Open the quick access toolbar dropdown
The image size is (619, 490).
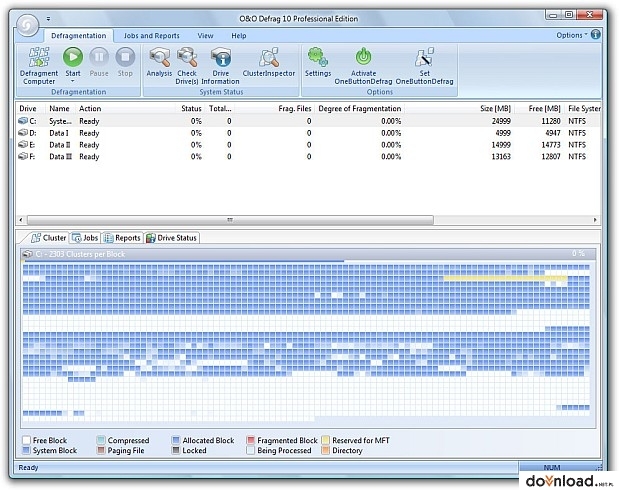[x=48, y=19]
